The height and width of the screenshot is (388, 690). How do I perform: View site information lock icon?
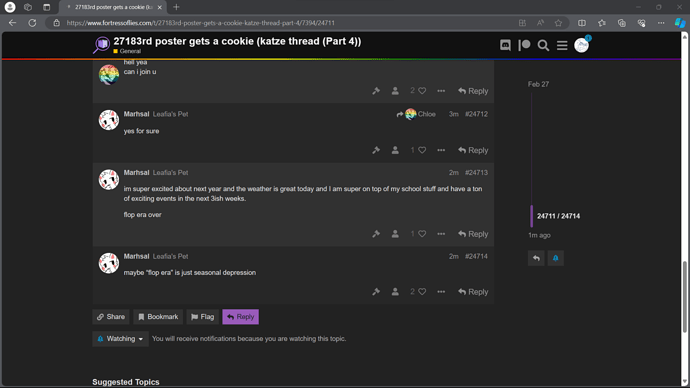56,23
